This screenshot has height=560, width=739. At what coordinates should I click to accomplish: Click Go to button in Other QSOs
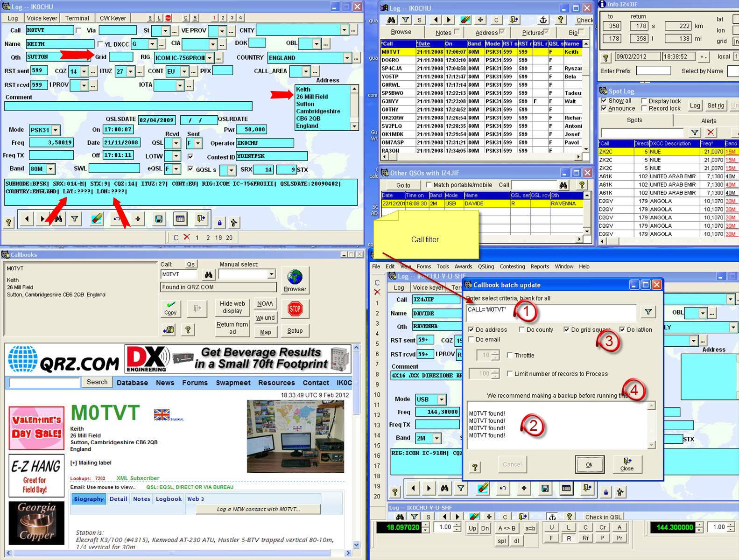403,185
